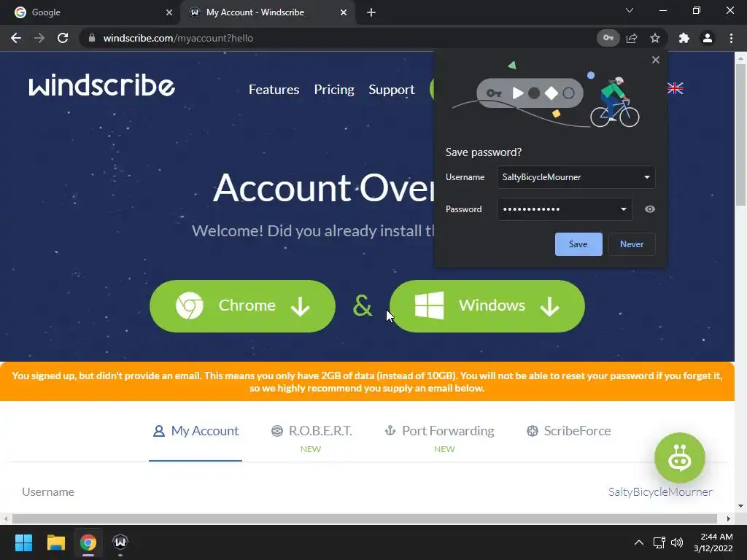
Task: Close the My Account - Windscribe tab
Action: pyautogui.click(x=344, y=12)
